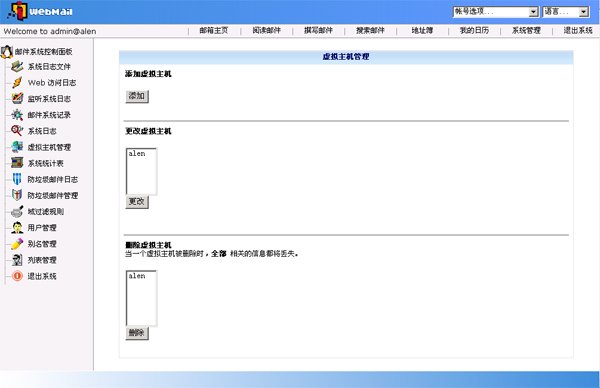The height and width of the screenshot is (388, 600).
Task: Click the red 退出系统 icon in sidebar
Action: point(17,276)
